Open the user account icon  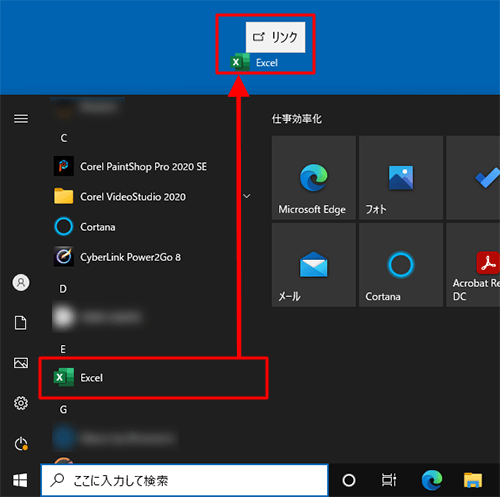click(21, 283)
